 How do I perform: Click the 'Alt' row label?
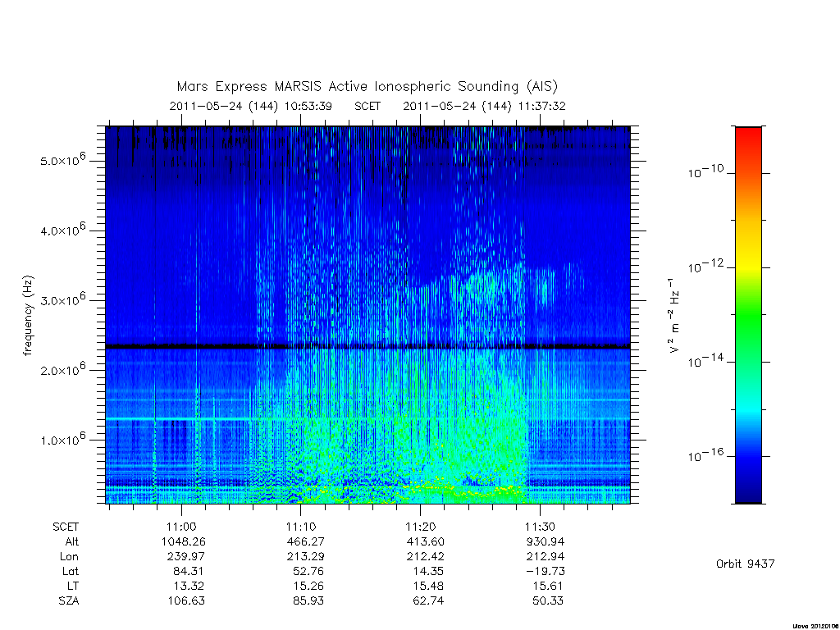point(72,541)
